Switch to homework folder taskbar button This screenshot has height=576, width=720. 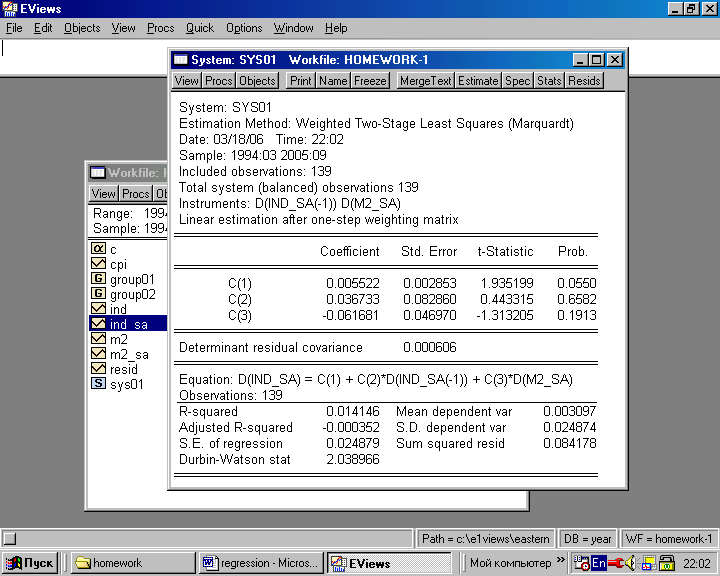[133, 563]
